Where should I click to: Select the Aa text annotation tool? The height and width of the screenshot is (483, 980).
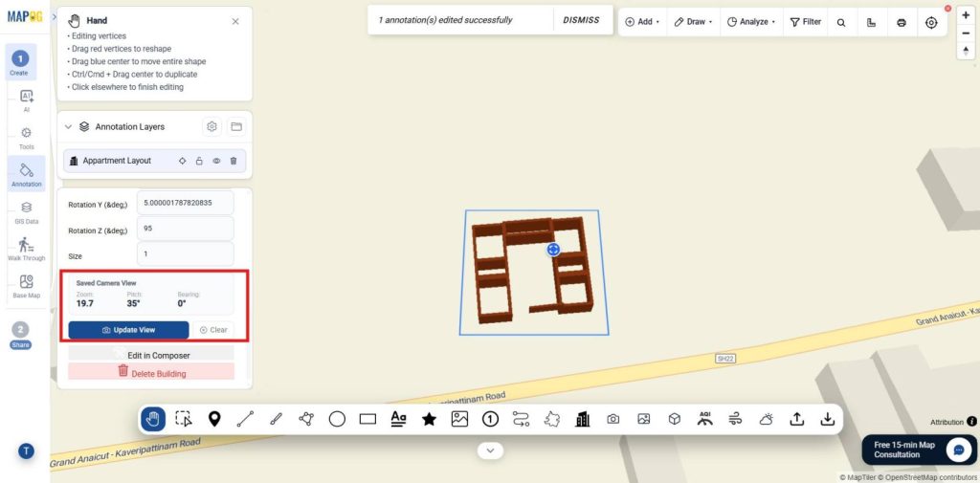[x=398, y=419]
